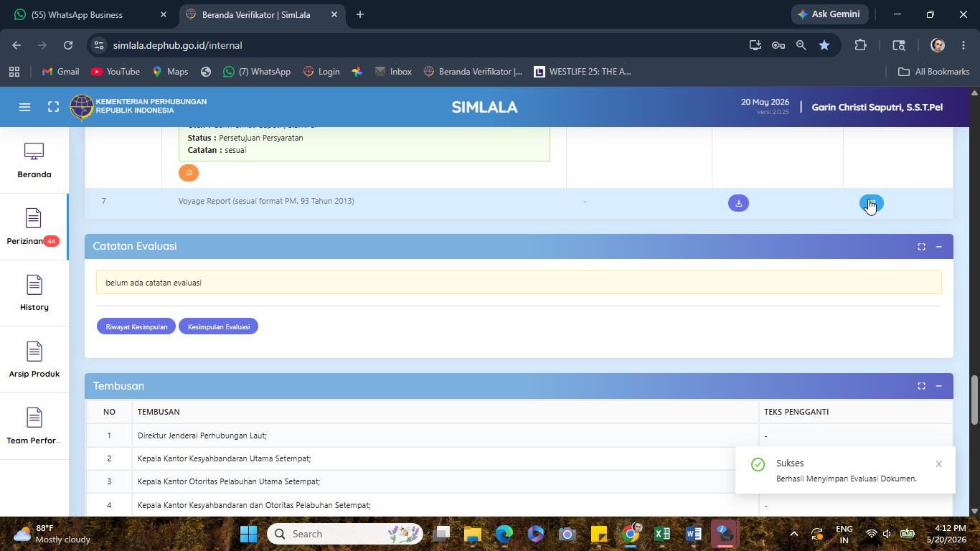Click the orange magnifier preview button
The width and height of the screenshot is (980, 551).
click(189, 173)
